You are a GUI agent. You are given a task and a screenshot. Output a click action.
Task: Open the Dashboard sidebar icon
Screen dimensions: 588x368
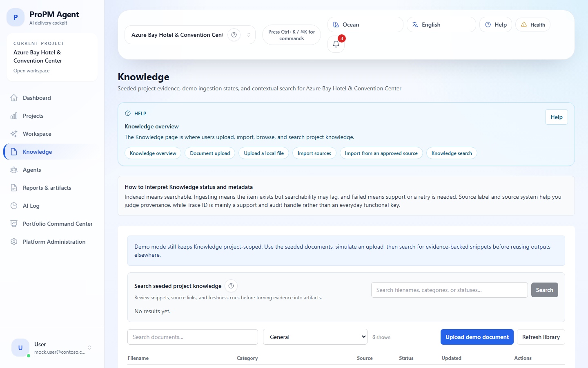14,98
